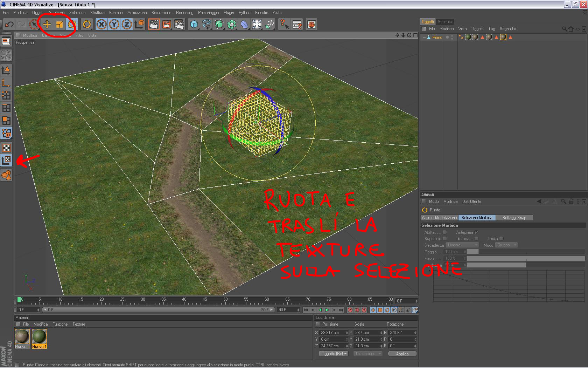The image size is (588, 368).
Task: Select the Piano object in hierarchy
Action: (x=437, y=37)
